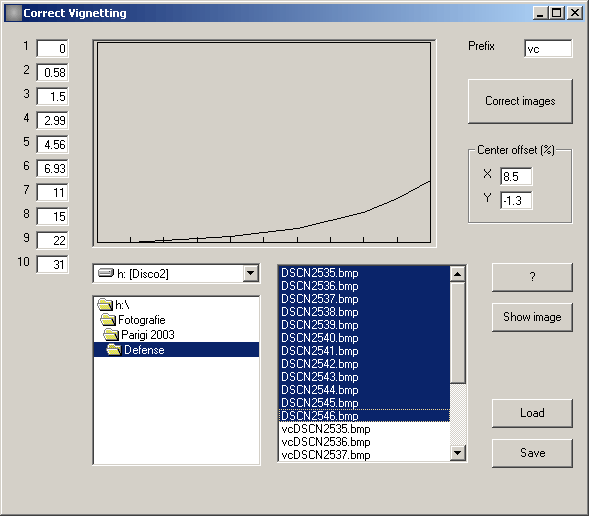The image size is (589, 516).
Task: Click the drive icon in the drive selector
Action: point(106,273)
